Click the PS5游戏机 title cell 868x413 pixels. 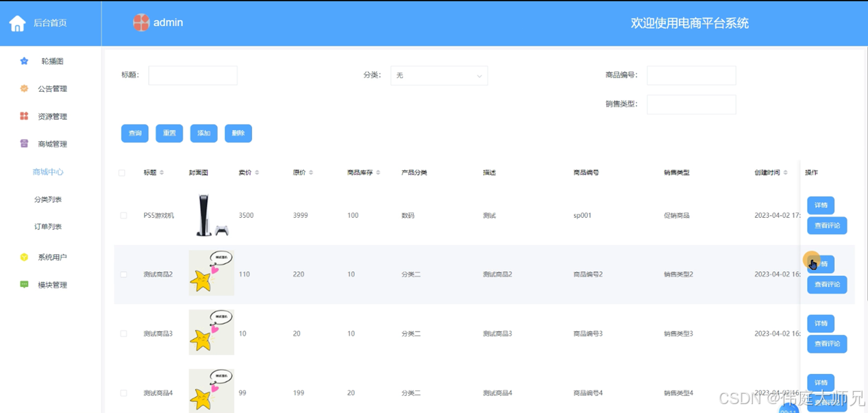click(x=159, y=215)
